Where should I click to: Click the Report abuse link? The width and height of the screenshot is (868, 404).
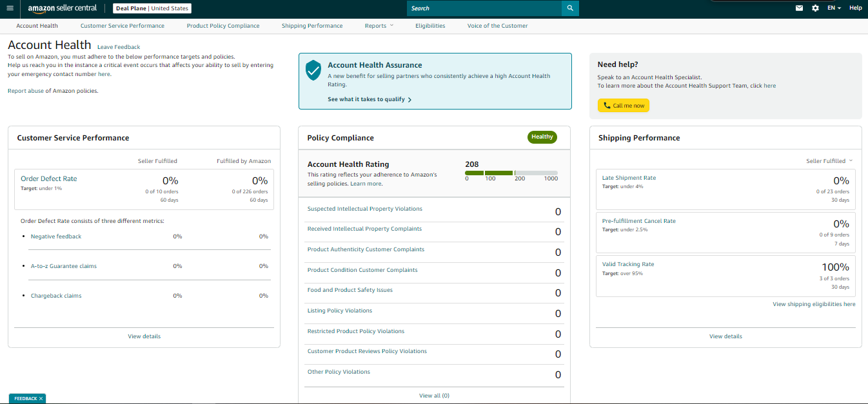(x=26, y=91)
